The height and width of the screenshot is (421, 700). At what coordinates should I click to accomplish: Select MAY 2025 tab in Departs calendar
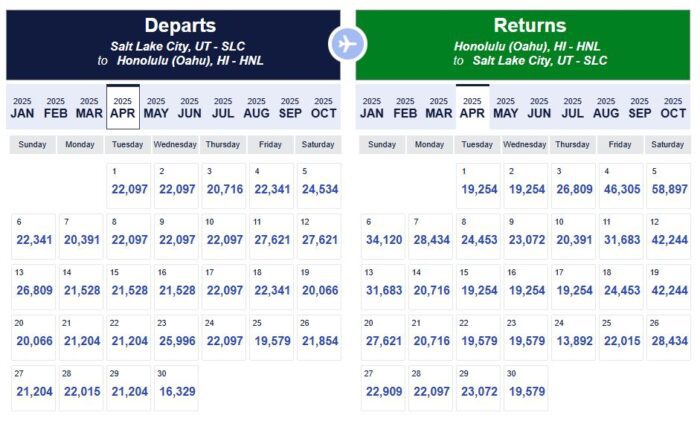coord(156,108)
